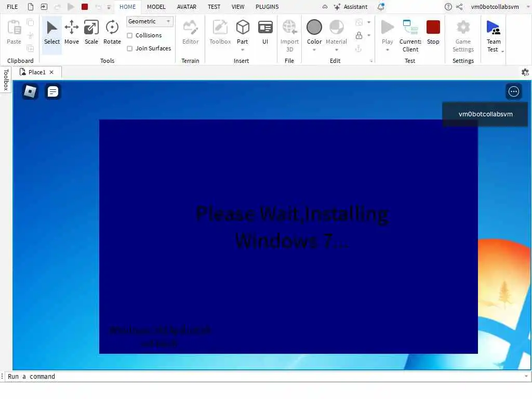Click the new file icon in quick access

31,6
